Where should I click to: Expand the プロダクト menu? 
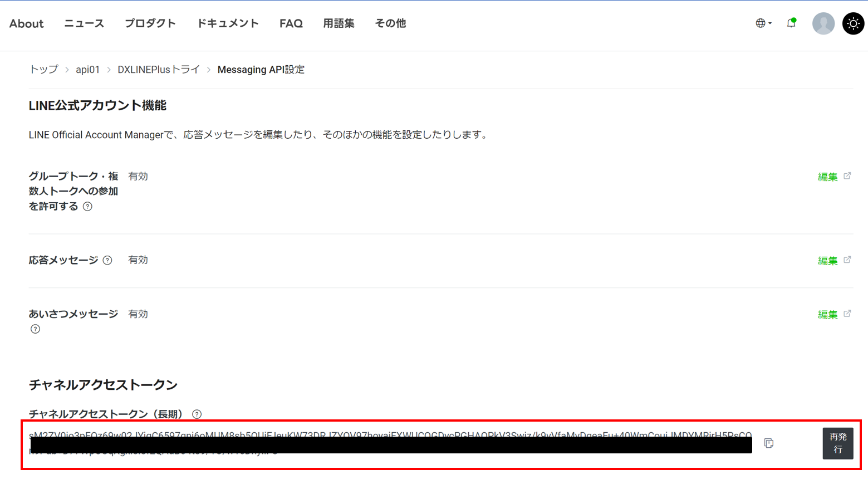150,23
